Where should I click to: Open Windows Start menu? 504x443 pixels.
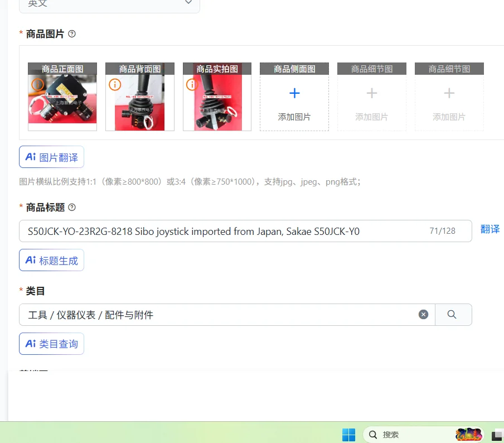point(349,435)
